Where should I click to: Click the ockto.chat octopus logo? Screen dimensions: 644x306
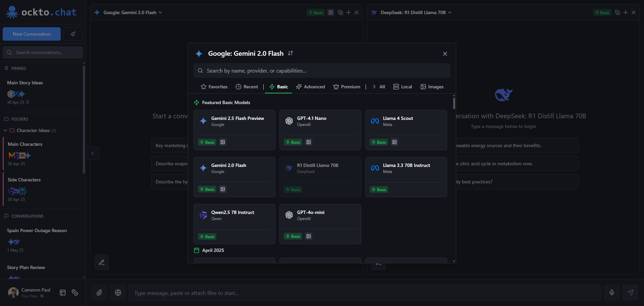tap(12, 12)
